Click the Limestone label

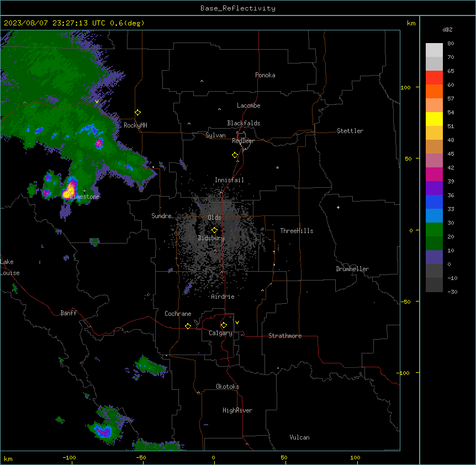tap(84, 197)
